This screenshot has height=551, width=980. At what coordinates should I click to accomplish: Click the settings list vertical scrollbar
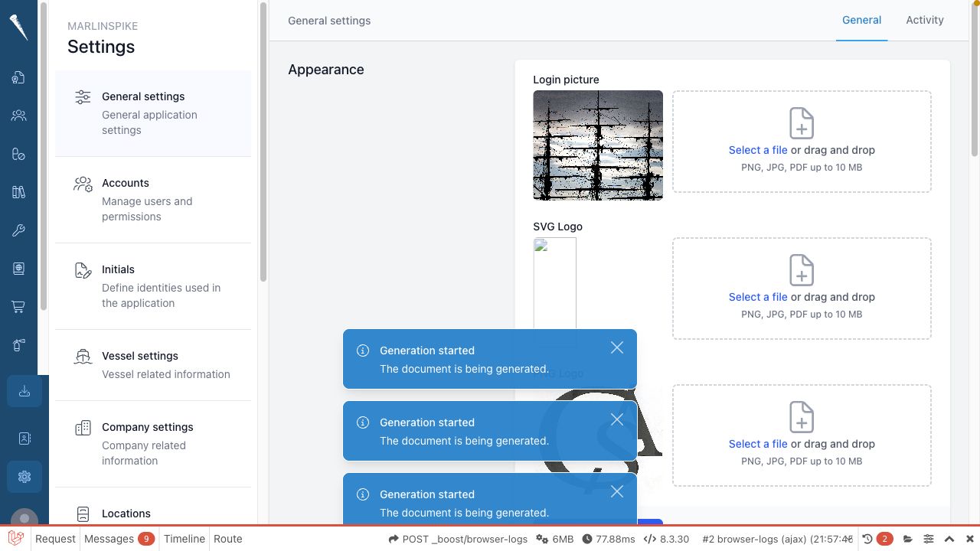pos(263,142)
